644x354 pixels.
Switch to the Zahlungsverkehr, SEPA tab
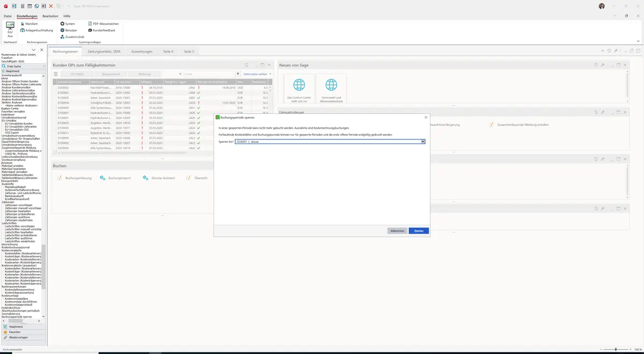coord(104,51)
